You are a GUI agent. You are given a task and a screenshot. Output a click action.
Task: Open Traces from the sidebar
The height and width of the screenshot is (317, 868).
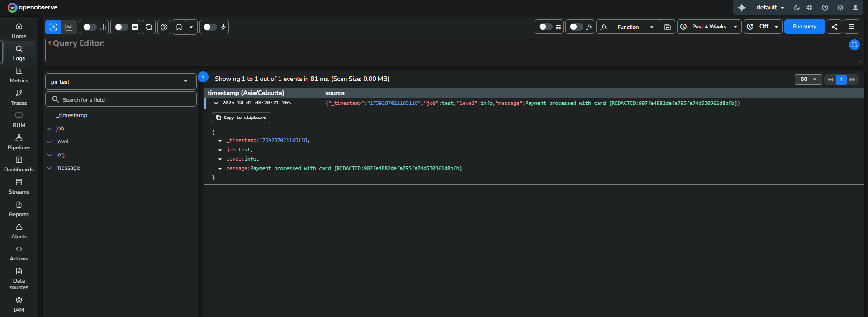[x=19, y=98]
